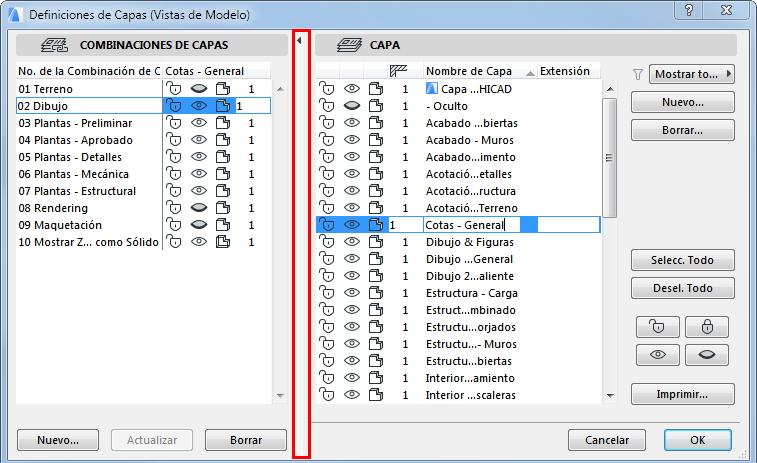Click the layer list scrollbar thumb
The height and width of the screenshot is (463, 757).
[x=609, y=158]
